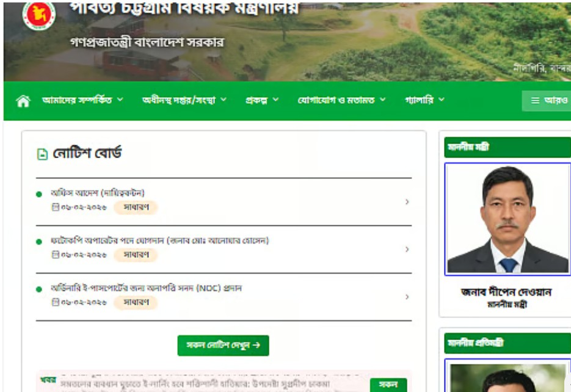This screenshot has height=392, width=571.
Task: Open the প্রকল্প dropdown menu
Action: (262, 100)
